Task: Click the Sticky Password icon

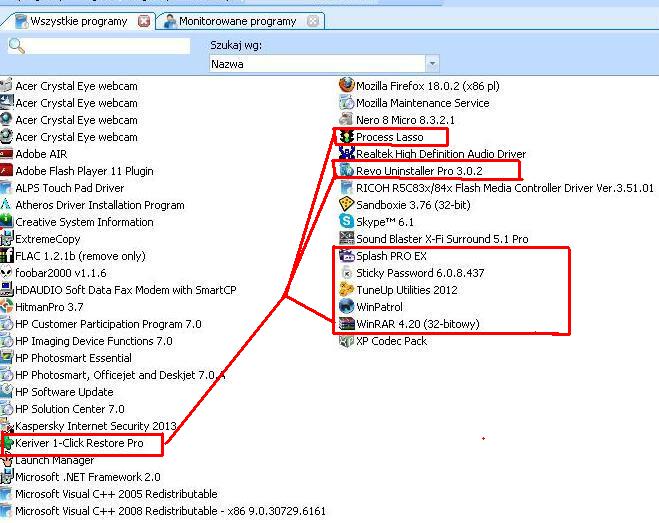Action: click(346, 273)
